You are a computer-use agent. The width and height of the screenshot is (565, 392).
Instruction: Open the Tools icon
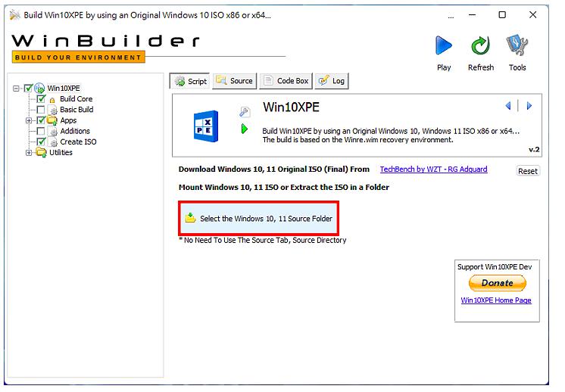click(x=517, y=46)
